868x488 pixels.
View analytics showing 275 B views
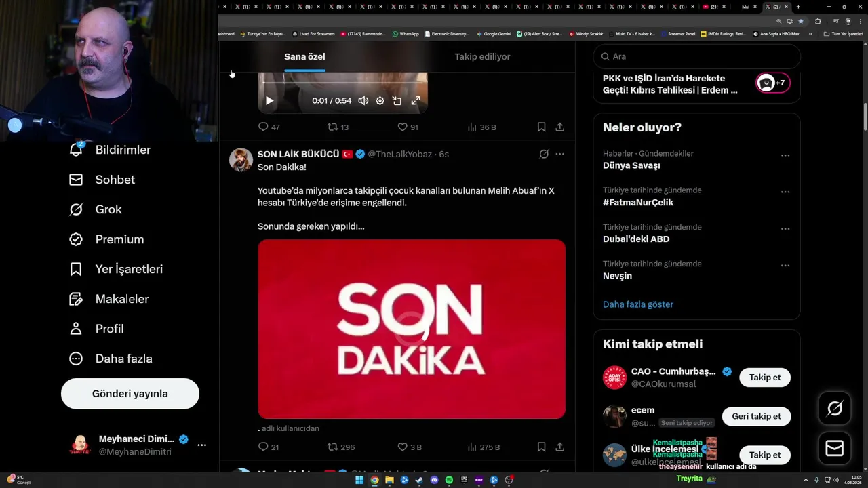[x=472, y=447]
